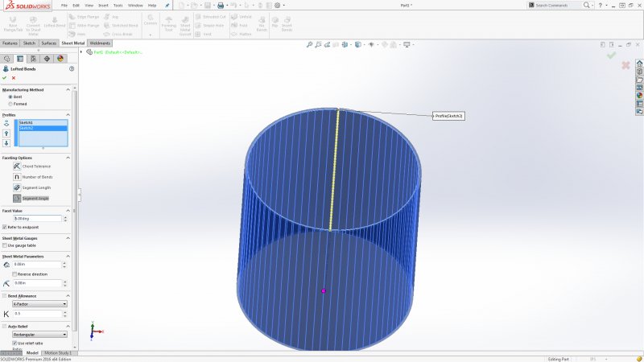
Task: Switch to the Weldments tab
Action: (100, 43)
